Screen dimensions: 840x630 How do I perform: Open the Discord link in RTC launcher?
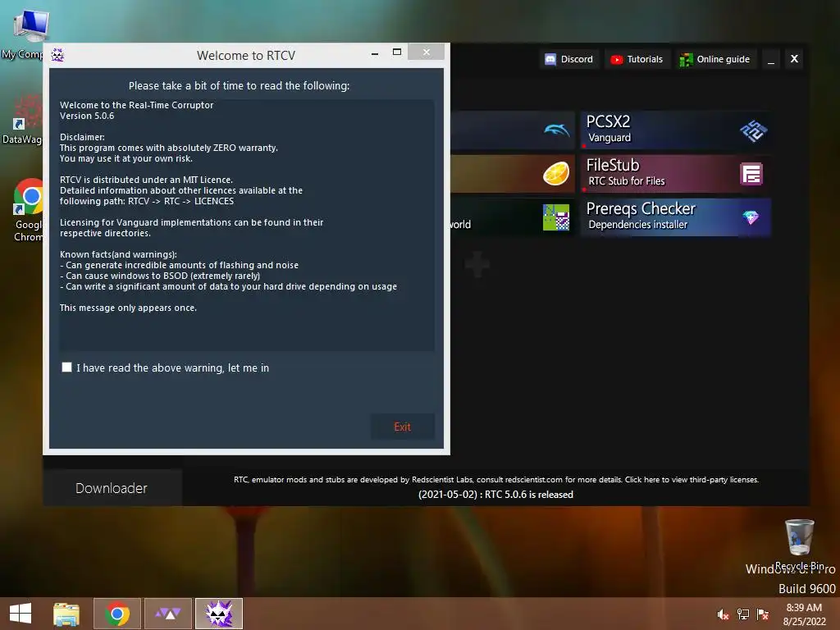pyautogui.click(x=569, y=59)
